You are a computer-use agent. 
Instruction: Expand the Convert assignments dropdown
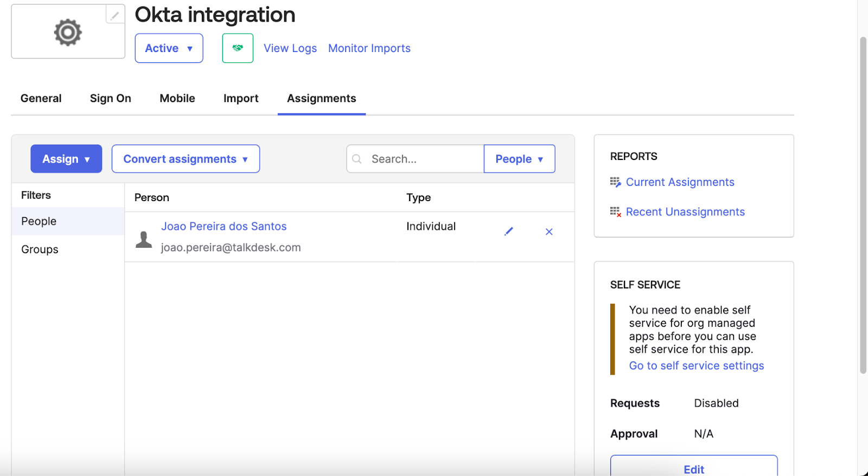pos(186,159)
